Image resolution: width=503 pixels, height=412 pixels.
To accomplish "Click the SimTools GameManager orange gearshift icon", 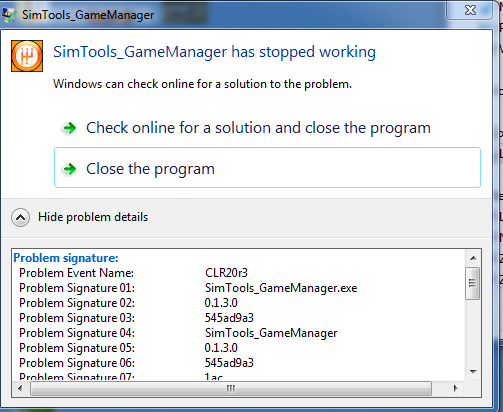I will (27, 56).
